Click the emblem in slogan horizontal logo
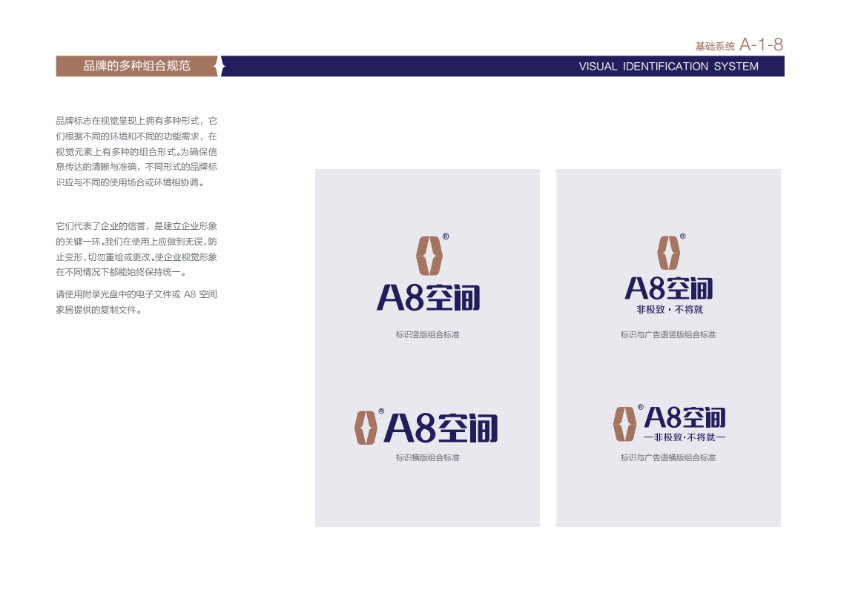This screenshot has height=616, width=841. tap(624, 423)
